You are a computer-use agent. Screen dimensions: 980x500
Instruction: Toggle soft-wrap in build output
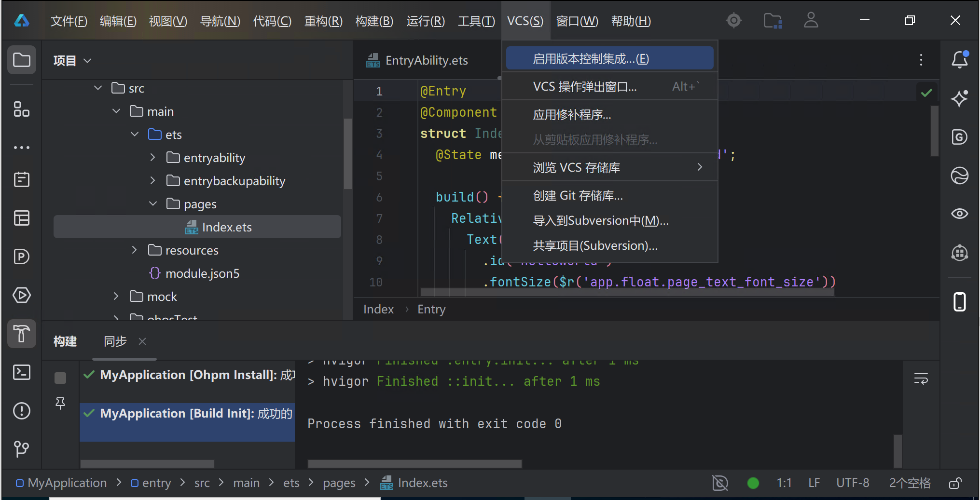[921, 379]
